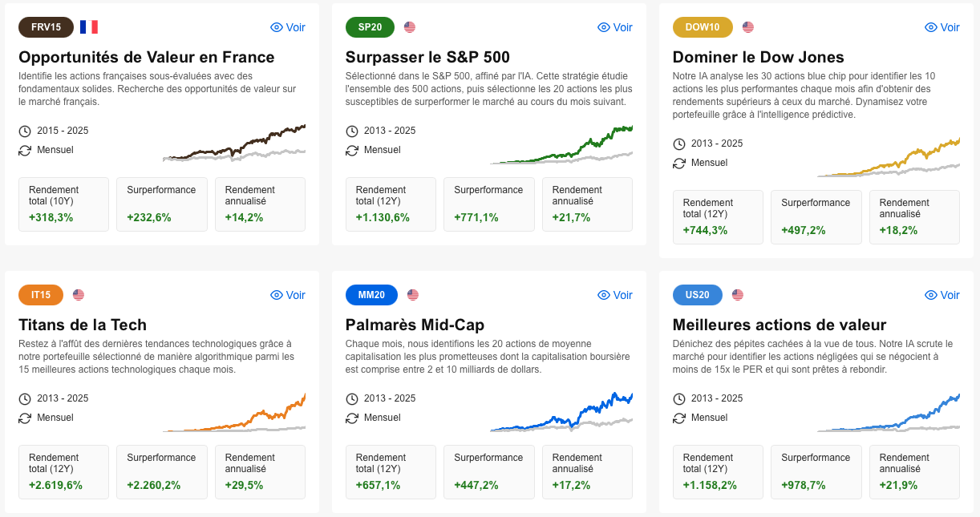
Task: Click the clock icon on Surpasser le S&P 500
Action: point(352,131)
